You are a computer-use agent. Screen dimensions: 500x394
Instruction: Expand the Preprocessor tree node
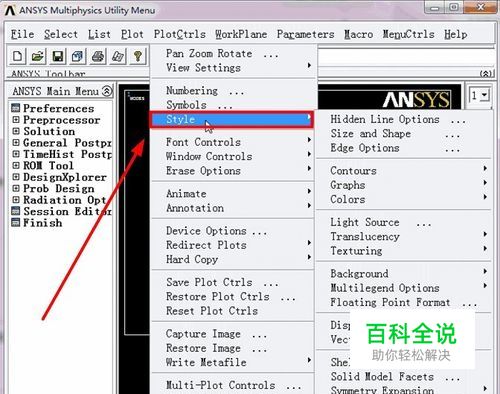click(16, 119)
